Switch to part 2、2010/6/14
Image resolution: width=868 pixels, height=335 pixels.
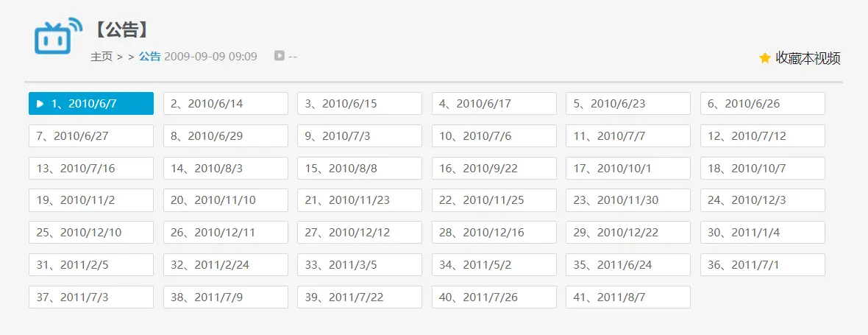(x=225, y=104)
